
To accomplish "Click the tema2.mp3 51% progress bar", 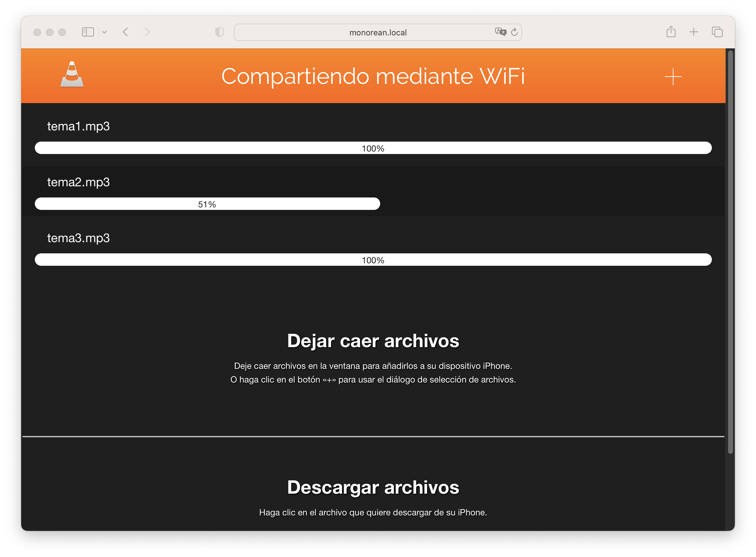I will 207,204.
